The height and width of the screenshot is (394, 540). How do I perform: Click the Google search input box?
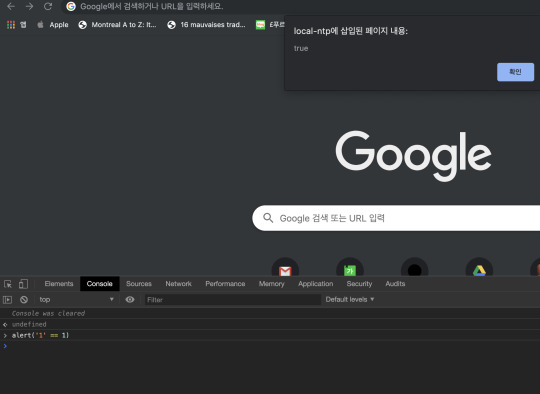396,218
